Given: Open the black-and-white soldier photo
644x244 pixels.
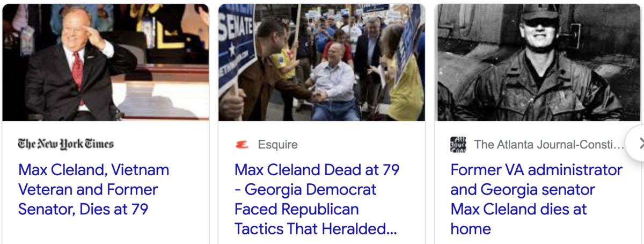Looking at the screenshot, I should pos(538,62).
